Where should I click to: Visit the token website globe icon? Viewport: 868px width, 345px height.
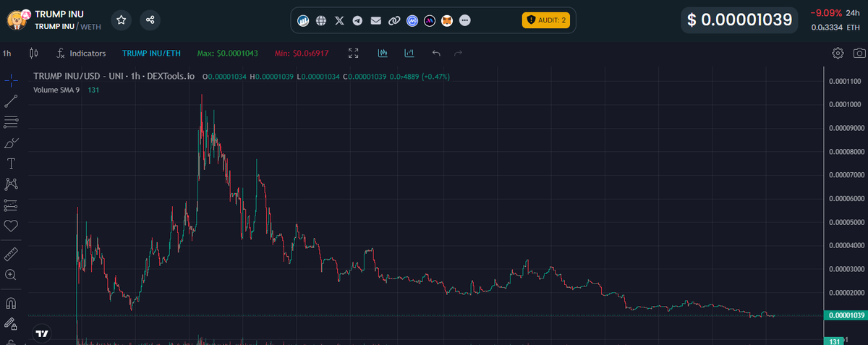(x=322, y=21)
